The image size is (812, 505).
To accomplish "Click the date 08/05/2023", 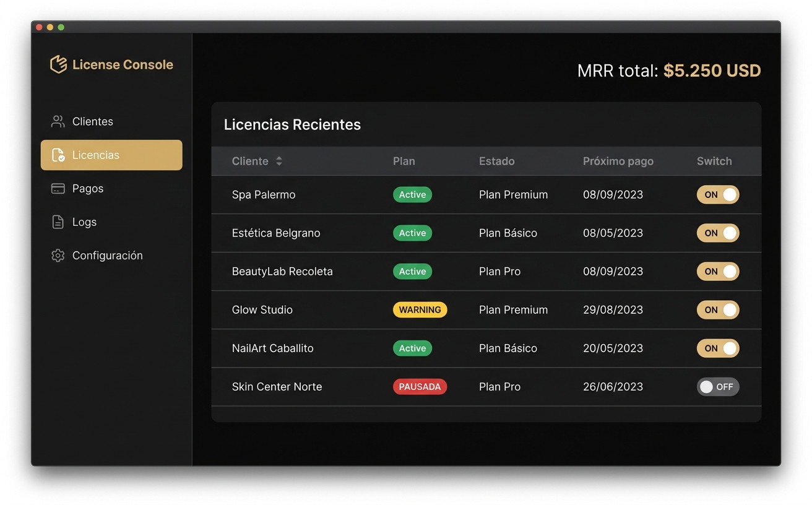I will tap(613, 233).
